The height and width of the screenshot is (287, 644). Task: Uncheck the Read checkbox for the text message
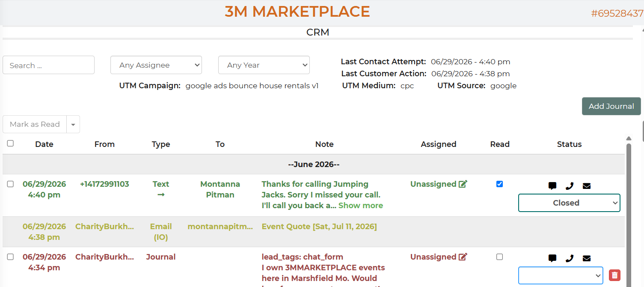[x=499, y=184]
